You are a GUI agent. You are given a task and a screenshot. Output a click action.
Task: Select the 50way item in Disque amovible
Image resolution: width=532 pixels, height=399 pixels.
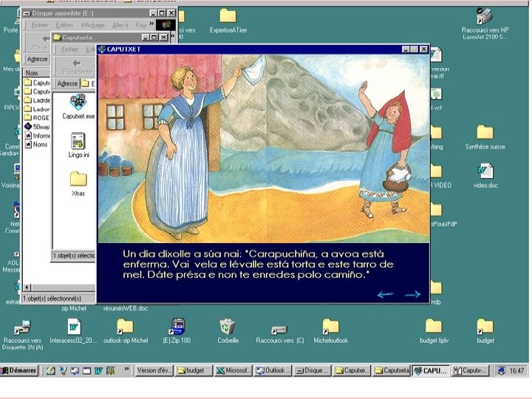(x=38, y=126)
